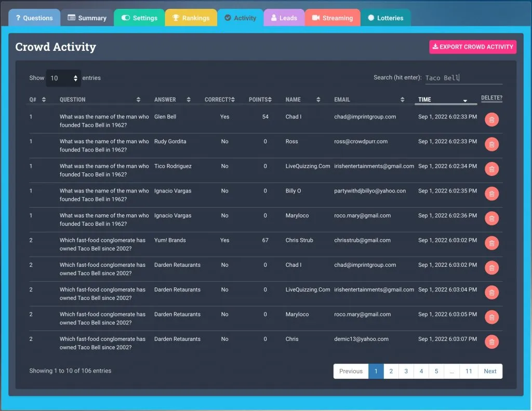The width and height of the screenshot is (532, 411).
Task: Click email partywithdjbillyo@yahoo.con
Action: [370, 191]
